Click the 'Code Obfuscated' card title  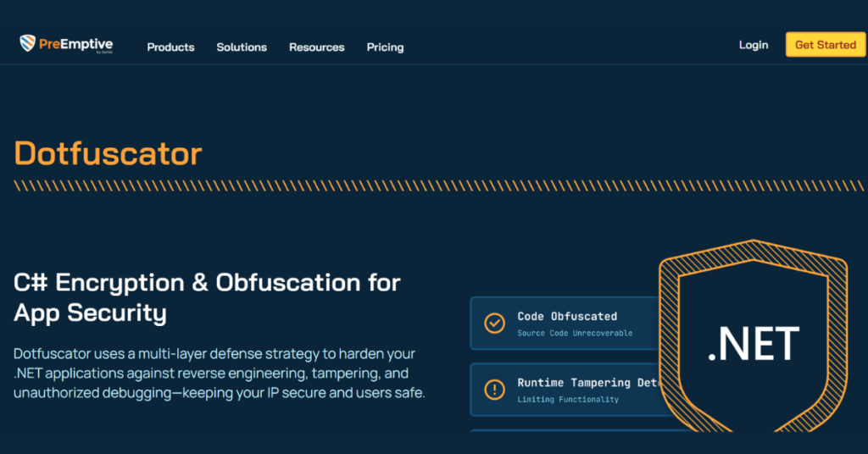(567, 316)
